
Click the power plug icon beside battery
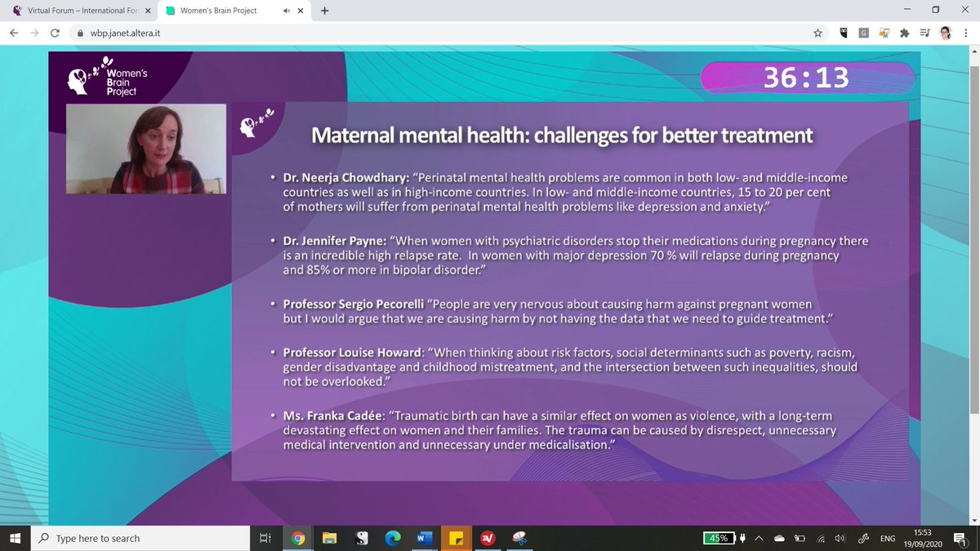[742, 538]
